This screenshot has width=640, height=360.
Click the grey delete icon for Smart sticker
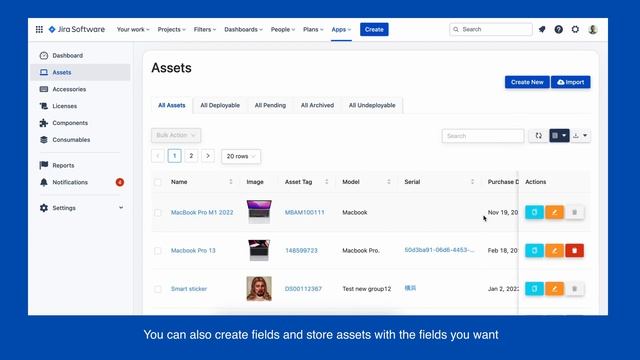(574, 289)
